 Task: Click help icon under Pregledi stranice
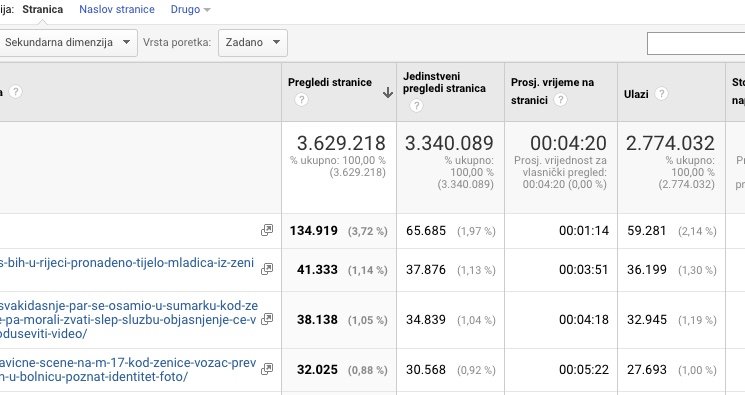pos(301,100)
